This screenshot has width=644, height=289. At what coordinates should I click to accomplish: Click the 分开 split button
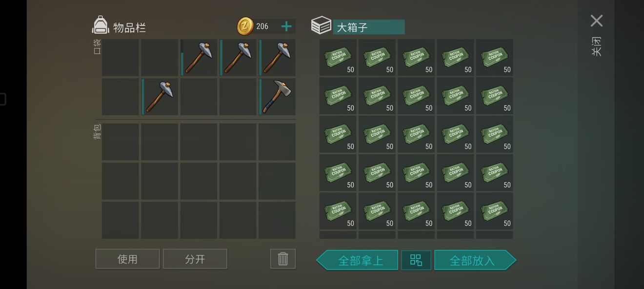coord(195,259)
